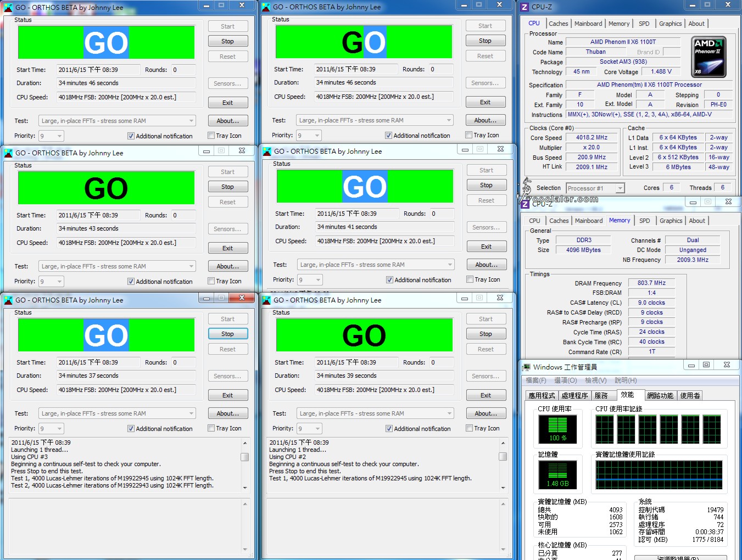Close the Windows Task Manager window
This screenshot has width=742, height=560.
(727, 365)
